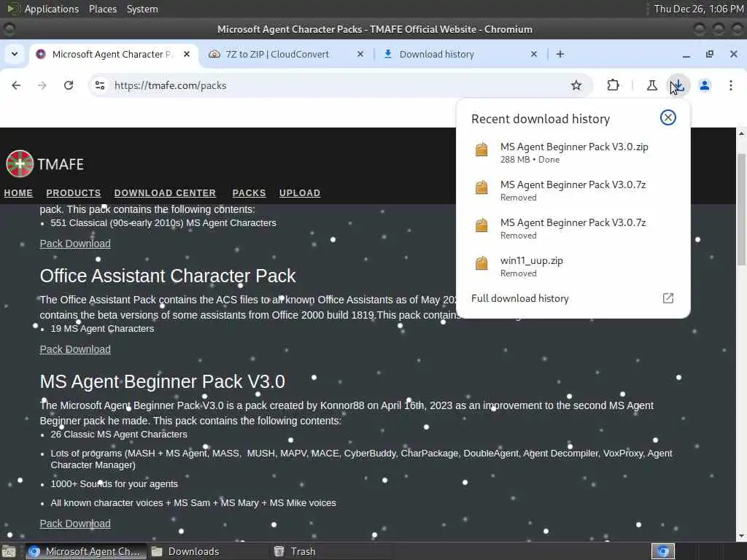Click win11_uup.zip file icon

pos(481,263)
